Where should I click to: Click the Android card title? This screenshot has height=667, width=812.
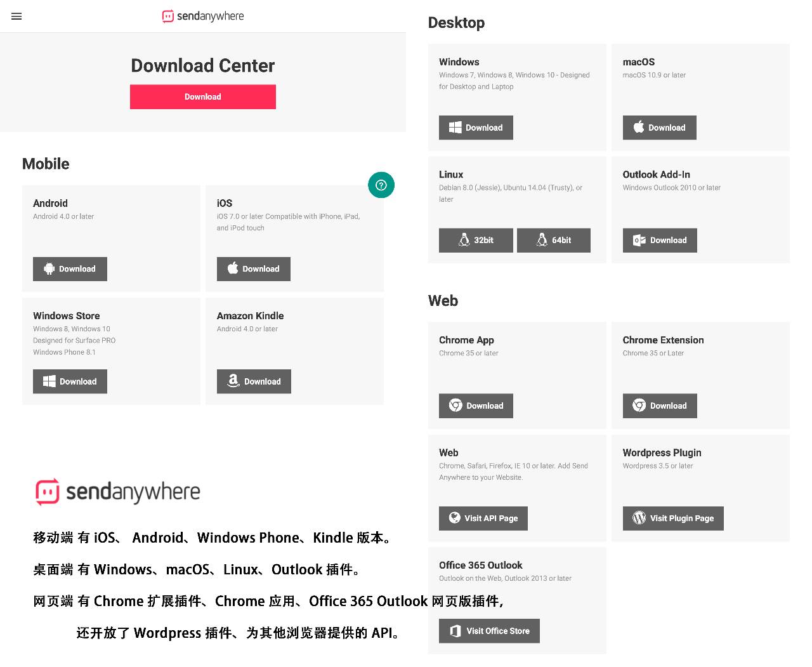pyautogui.click(x=50, y=203)
